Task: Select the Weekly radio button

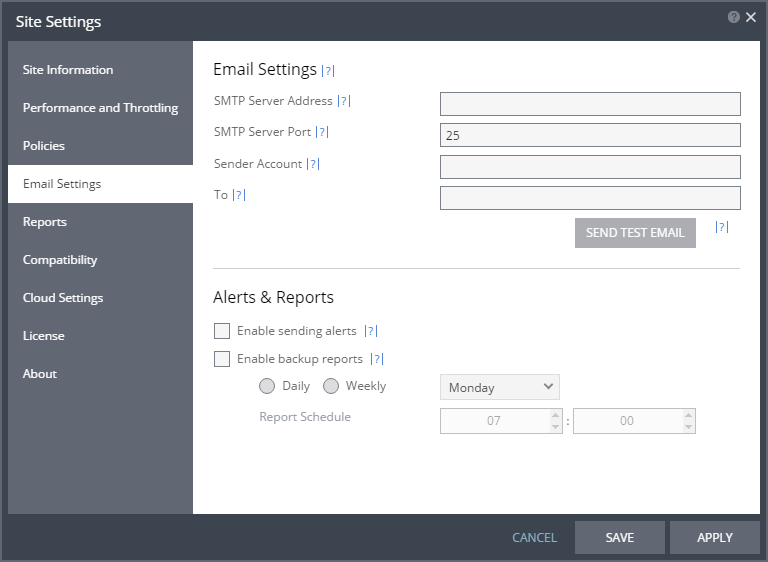Action: [x=331, y=386]
